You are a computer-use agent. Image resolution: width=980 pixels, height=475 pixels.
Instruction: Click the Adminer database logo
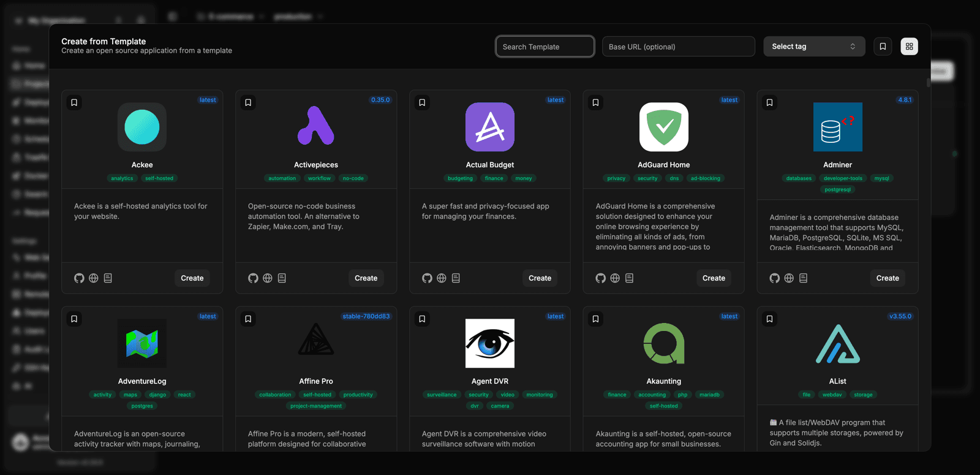pos(838,127)
